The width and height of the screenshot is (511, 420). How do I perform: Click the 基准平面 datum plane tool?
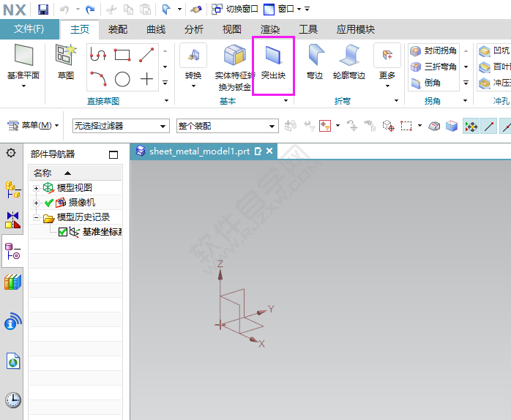(23, 62)
